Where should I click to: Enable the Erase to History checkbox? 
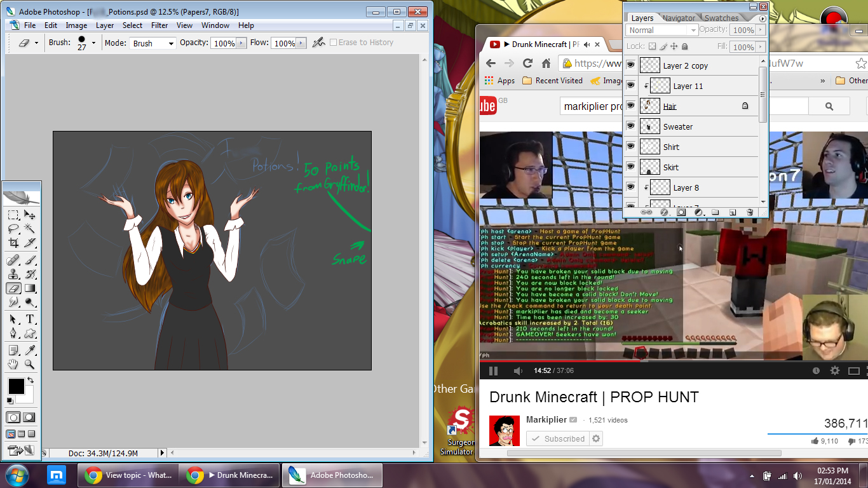pyautogui.click(x=333, y=43)
